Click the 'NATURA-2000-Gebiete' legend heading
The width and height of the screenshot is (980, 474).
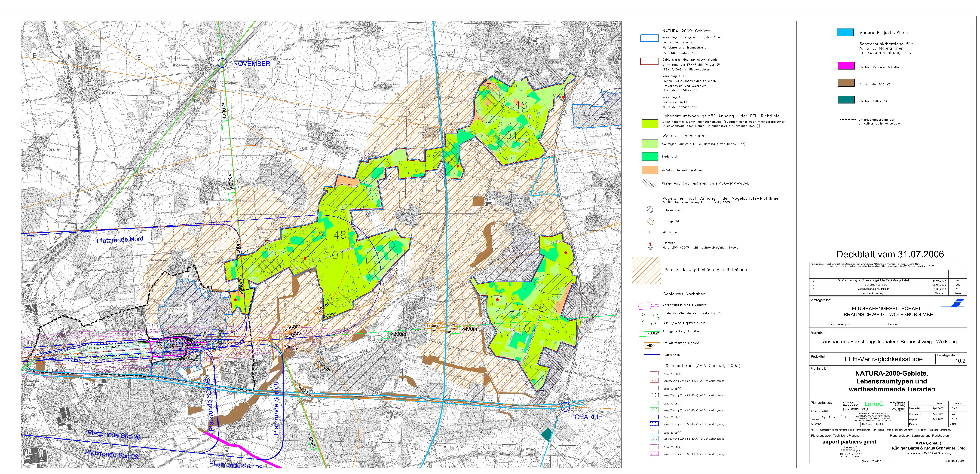point(686,31)
